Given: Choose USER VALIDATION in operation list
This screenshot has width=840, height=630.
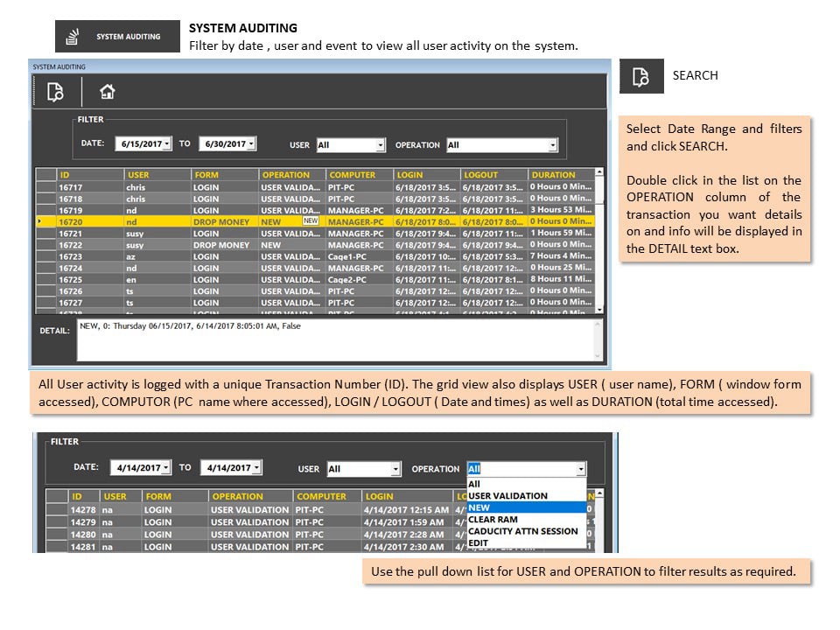Looking at the screenshot, I should [x=527, y=496].
